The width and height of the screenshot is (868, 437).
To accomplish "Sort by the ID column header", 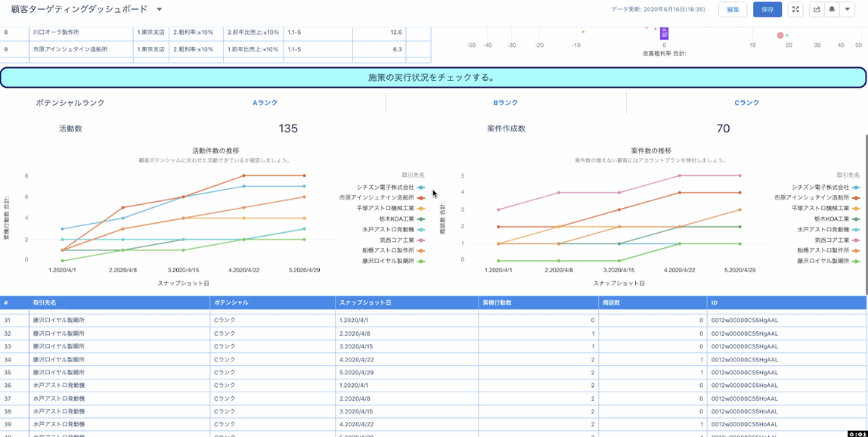I will 787,303.
